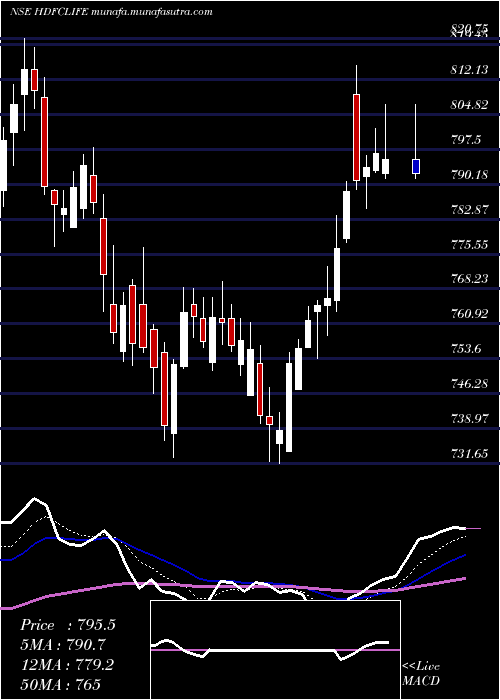Click the 775.55 price axis label

[468, 245]
